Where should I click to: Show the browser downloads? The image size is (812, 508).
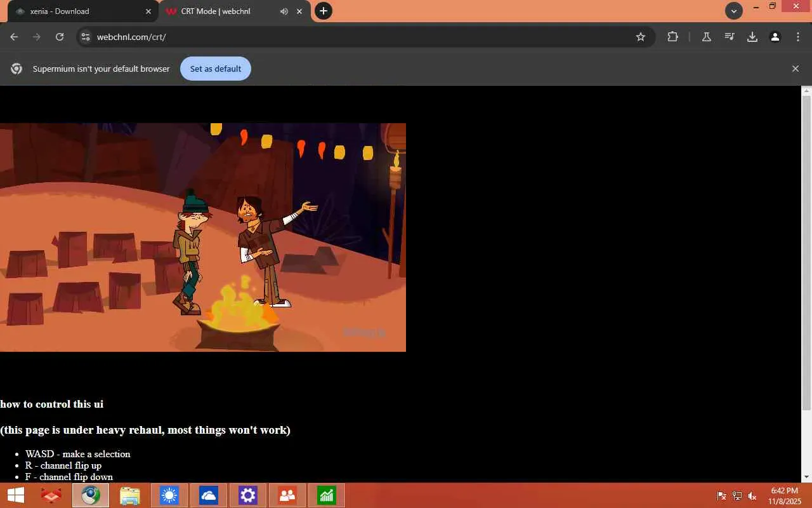pyautogui.click(x=752, y=37)
